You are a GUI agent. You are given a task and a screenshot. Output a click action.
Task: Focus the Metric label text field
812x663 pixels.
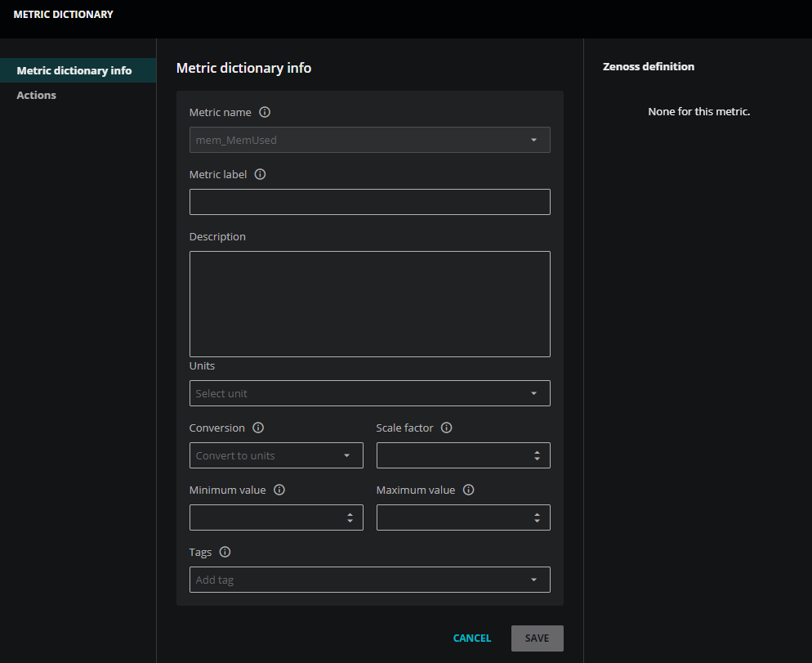click(x=370, y=202)
